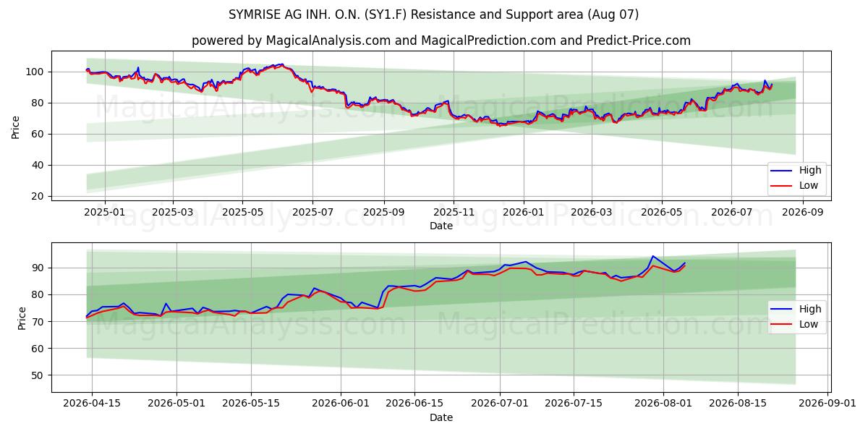Select the '2026-08-15' tick label in lower chart

(738, 404)
